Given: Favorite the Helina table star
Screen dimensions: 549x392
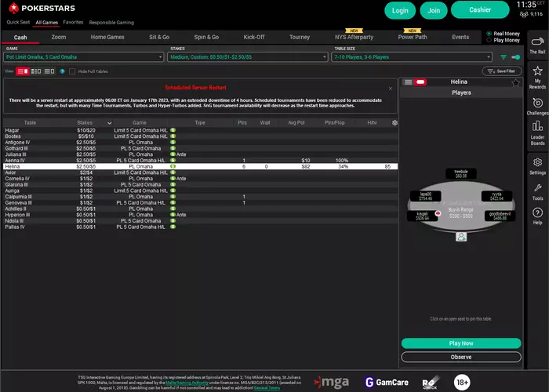Looking at the screenshot, I should [515, 82].
